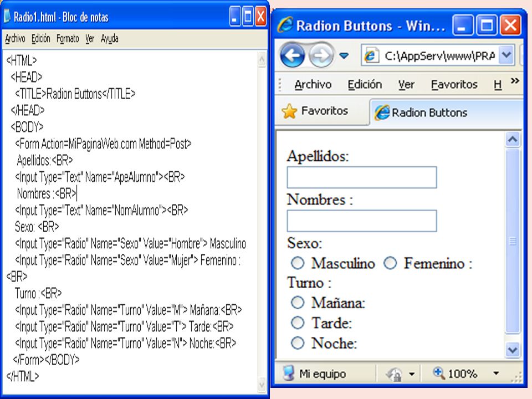Click the Nombres text field

tap(362, 221)
